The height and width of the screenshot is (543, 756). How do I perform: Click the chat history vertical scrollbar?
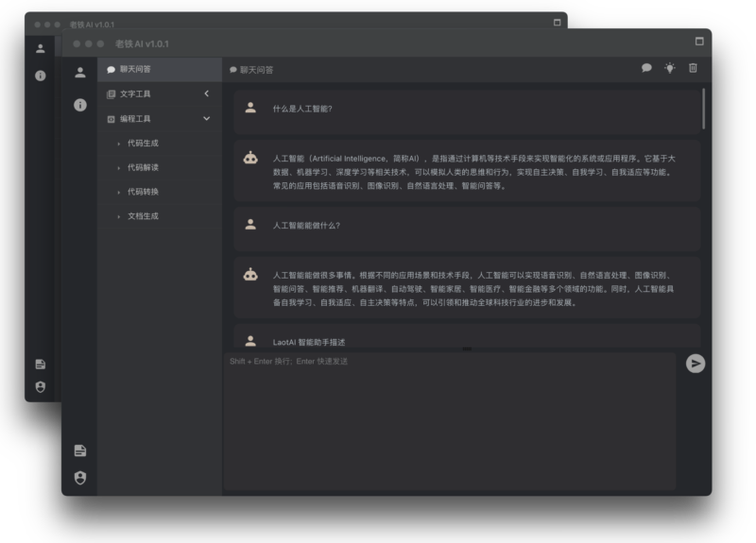[703, 109]
